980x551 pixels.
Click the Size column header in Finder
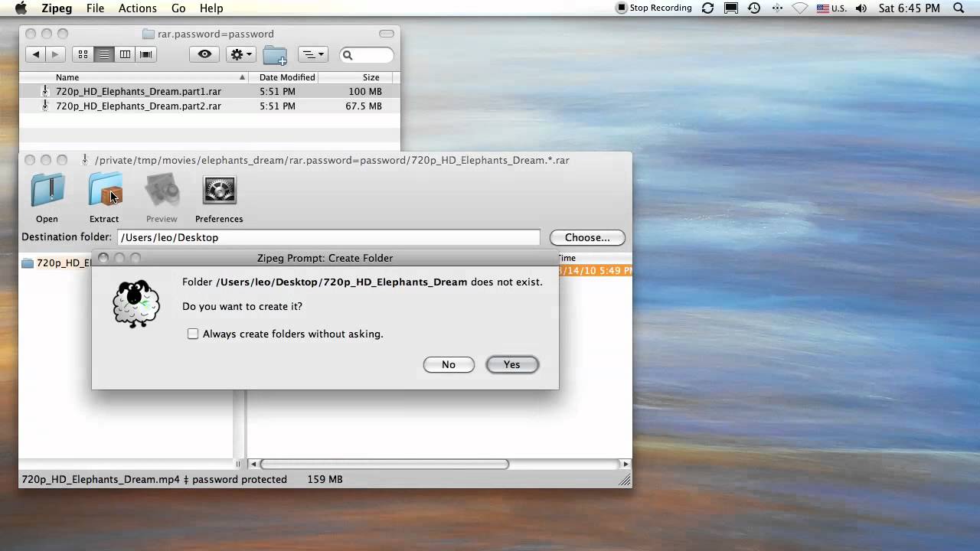[371, 77]
